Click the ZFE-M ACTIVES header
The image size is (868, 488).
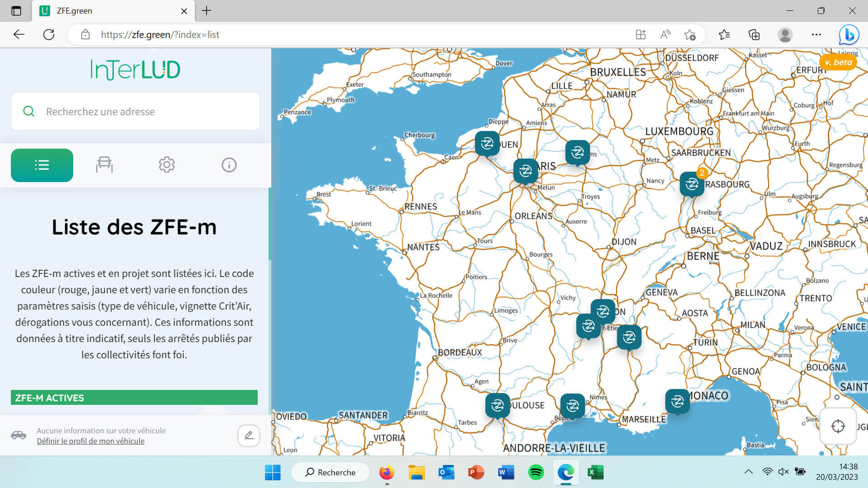[134, 398]
